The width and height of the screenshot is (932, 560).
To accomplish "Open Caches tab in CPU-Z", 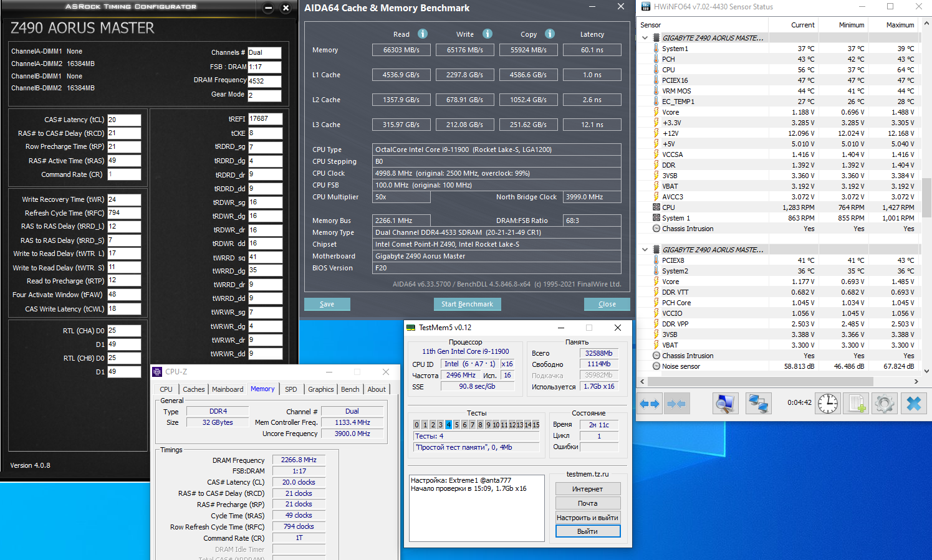I will coord(193,389).
